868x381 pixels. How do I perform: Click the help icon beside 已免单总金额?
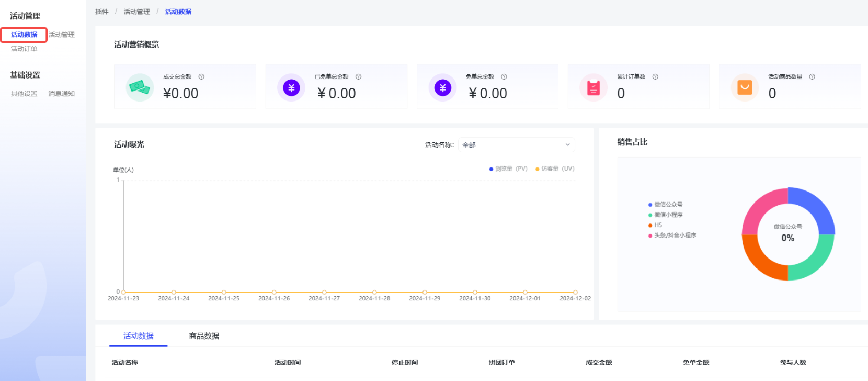pyautogui.click(x=358, y=76)
